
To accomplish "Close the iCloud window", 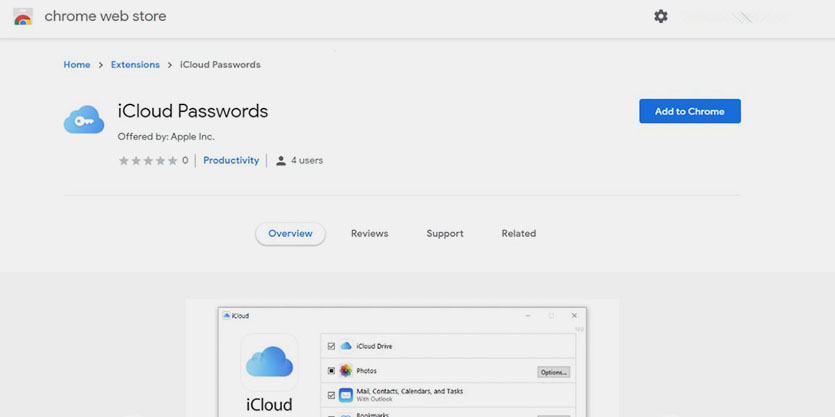I will coord(574,316).
